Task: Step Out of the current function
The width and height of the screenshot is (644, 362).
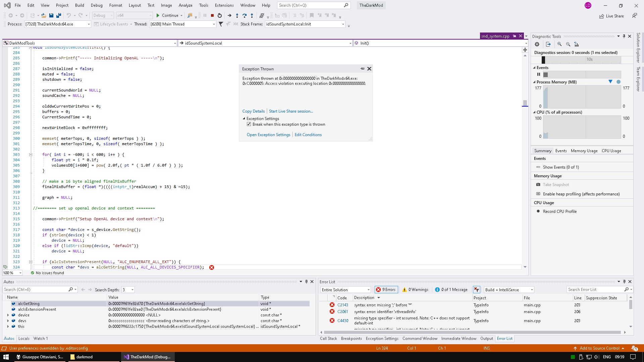Action: pyautogui.click(x=252, y=15)
